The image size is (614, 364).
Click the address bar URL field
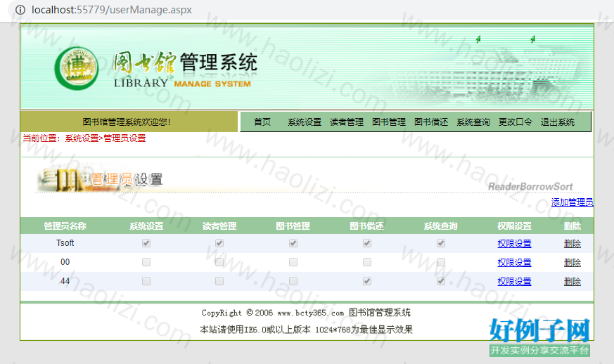(112, 10)
